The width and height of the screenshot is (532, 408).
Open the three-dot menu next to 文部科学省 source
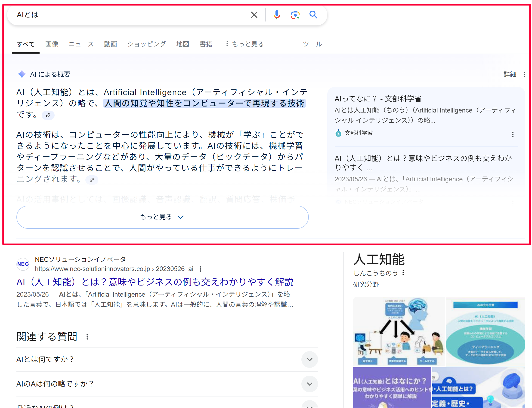point(513,134)
